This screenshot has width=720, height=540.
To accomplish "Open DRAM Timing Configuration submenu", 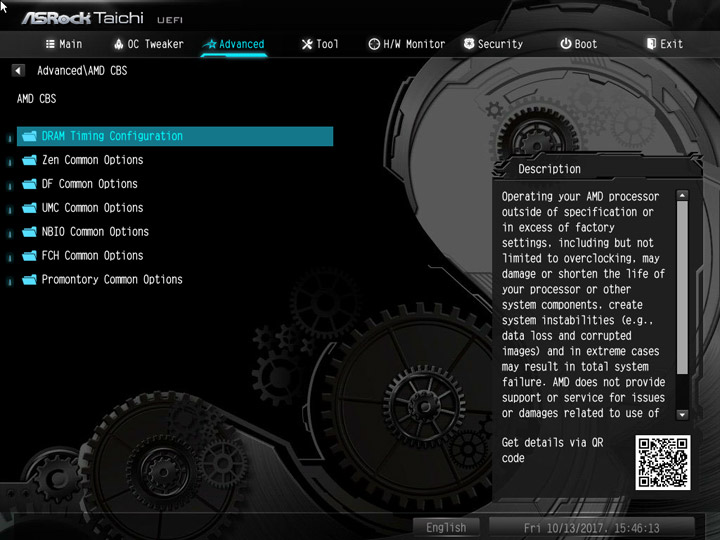I will click(175, 136).
